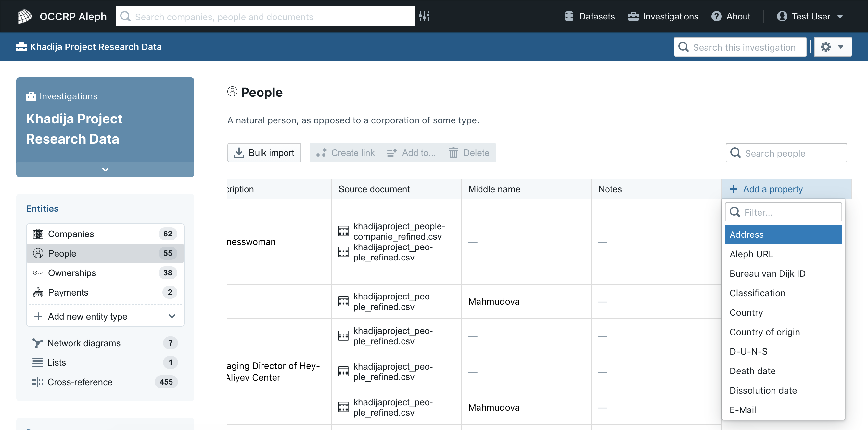Select E-Mail property option
The height and width of the screenshot is (430, 868).
[783, 410]
